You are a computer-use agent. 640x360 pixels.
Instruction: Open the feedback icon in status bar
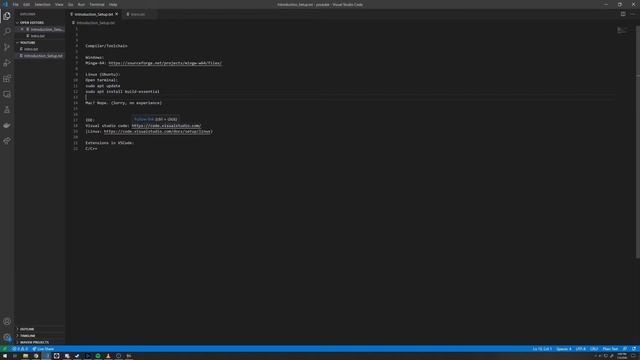(625, 349)
